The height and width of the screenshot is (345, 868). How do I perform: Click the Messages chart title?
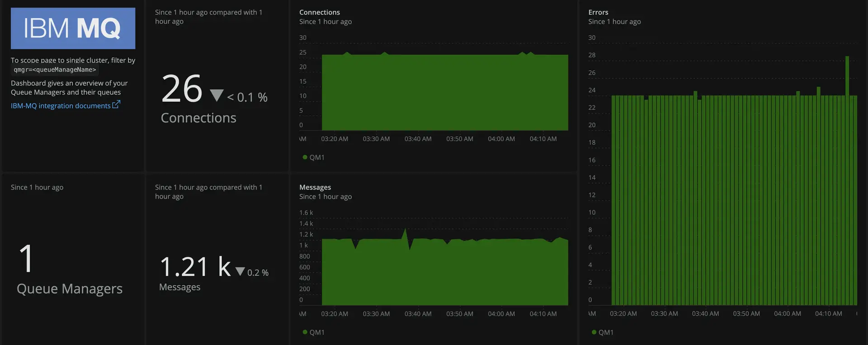[x=315, y=187]
